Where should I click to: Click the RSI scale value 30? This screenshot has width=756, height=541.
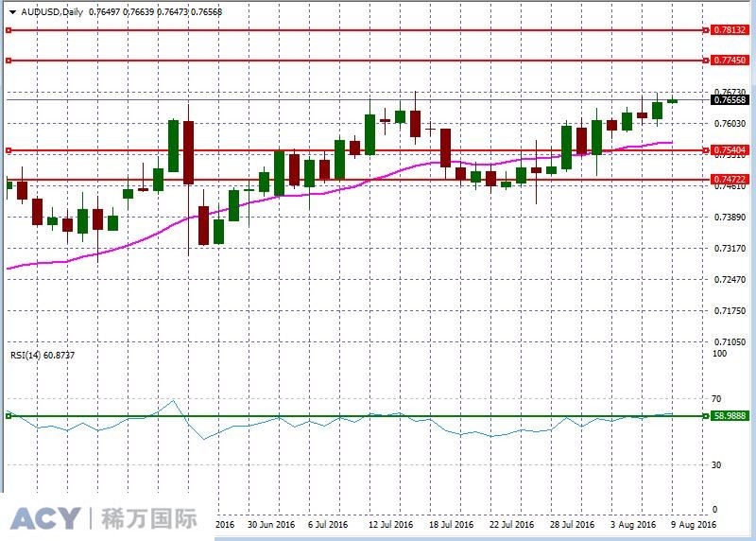pos(717,464)
